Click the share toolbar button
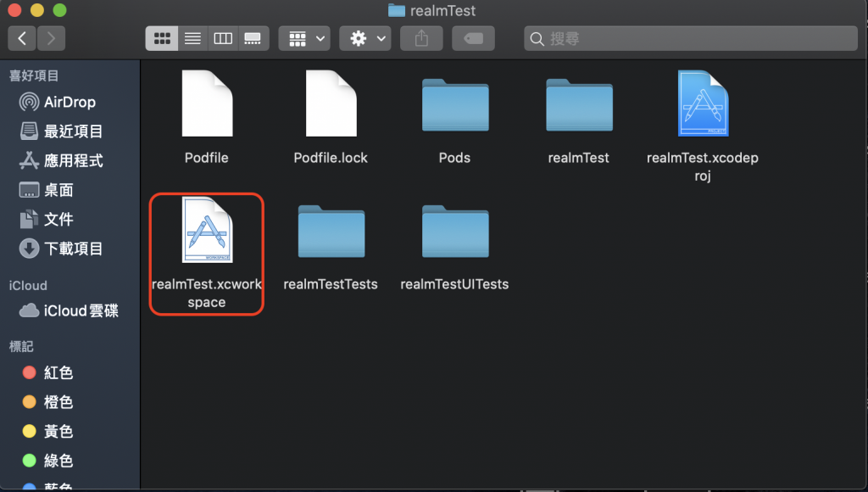This screenshot has height=492, width=868. tap(421, 38)
